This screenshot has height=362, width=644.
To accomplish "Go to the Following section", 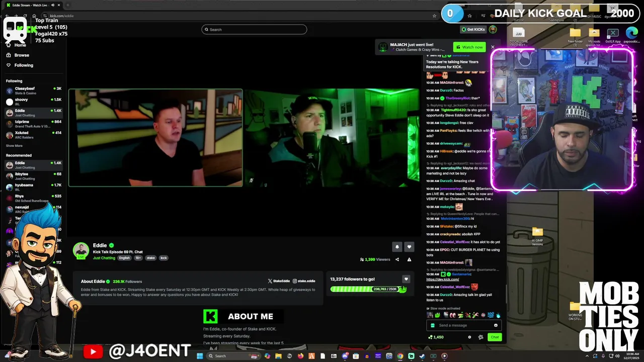I will 23,65.
